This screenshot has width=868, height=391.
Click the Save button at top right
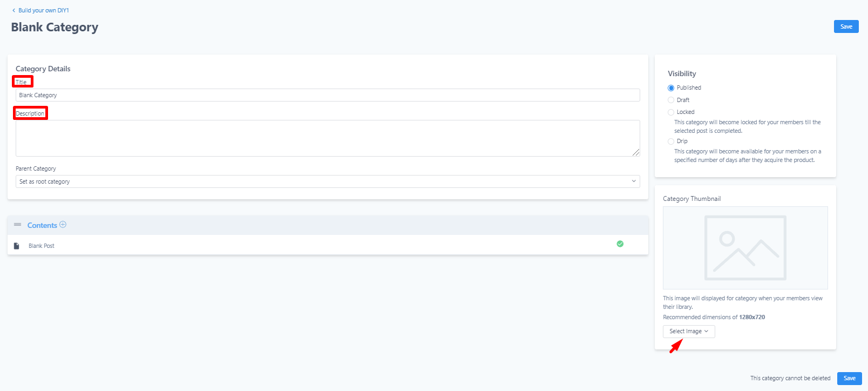click(x=846, y=26)
